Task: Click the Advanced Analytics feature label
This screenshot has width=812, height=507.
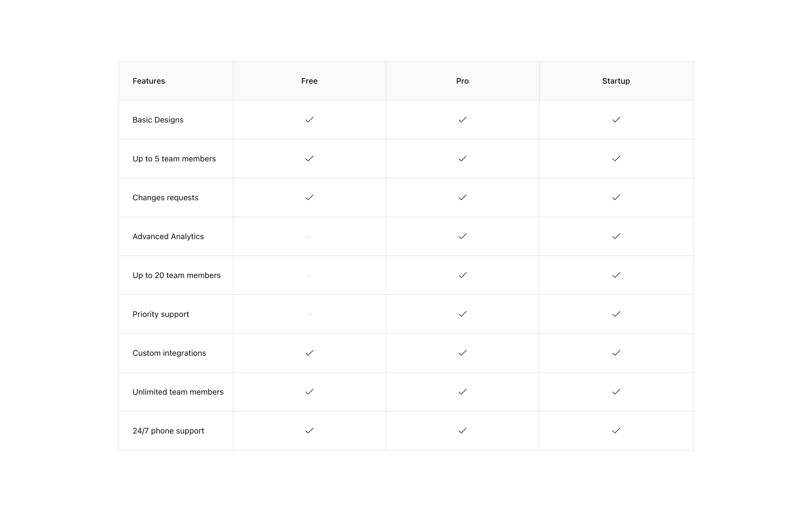Action: (168, 237)
